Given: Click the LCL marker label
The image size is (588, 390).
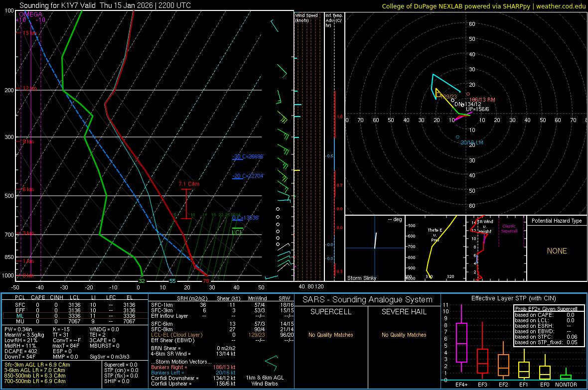Looking at the screenshot, I should point(237,232).
